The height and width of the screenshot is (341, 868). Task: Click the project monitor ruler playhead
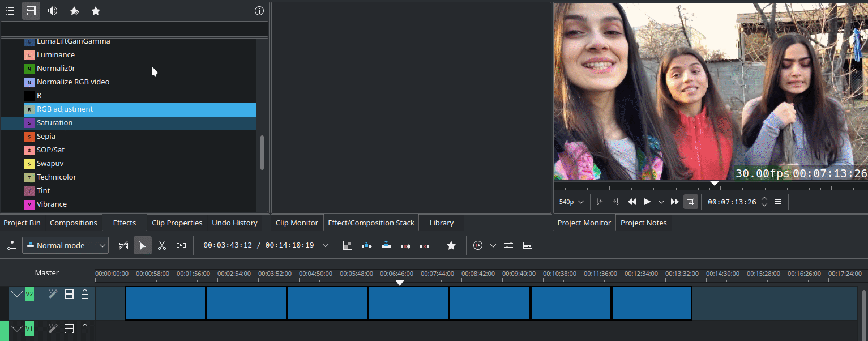click(715, 184)
